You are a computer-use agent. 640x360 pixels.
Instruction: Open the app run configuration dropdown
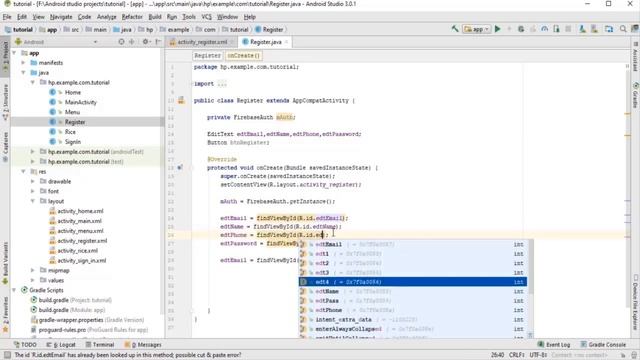tap(476, 29)
